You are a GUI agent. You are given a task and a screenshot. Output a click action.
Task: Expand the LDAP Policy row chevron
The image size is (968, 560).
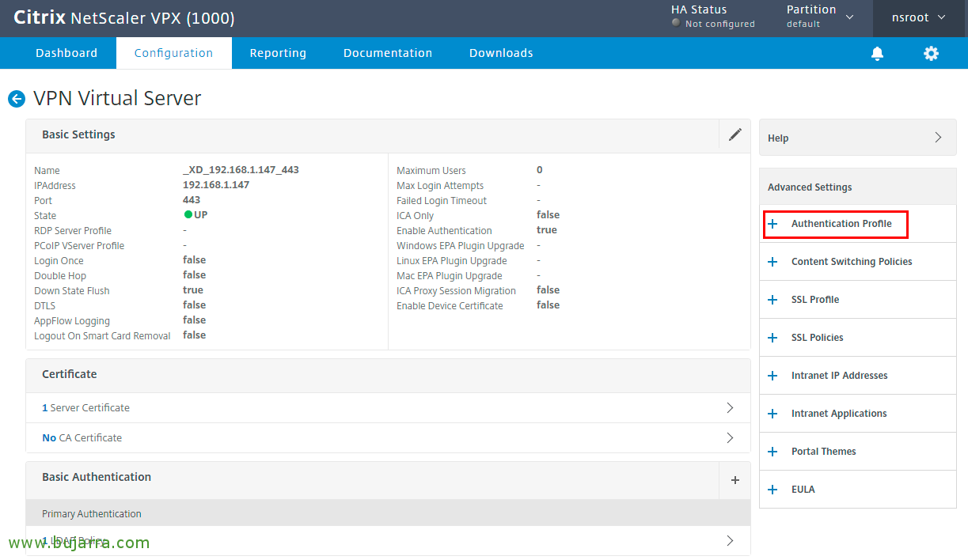(x=730, y=541)
